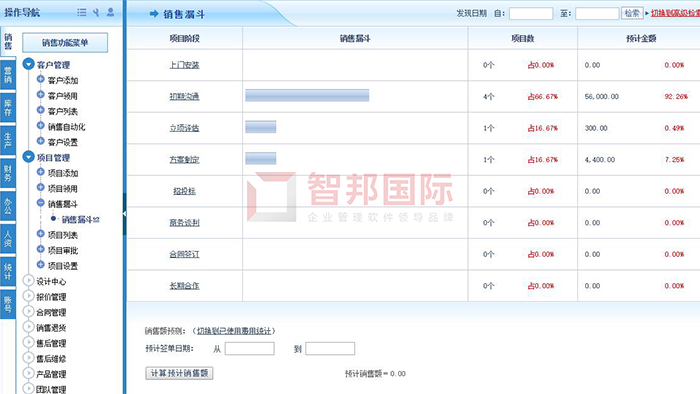Click the funnel bar for 初步沟通 stage
Image resolution: width=700 pixels, height=394 pixels.
(x=307, y=95)
